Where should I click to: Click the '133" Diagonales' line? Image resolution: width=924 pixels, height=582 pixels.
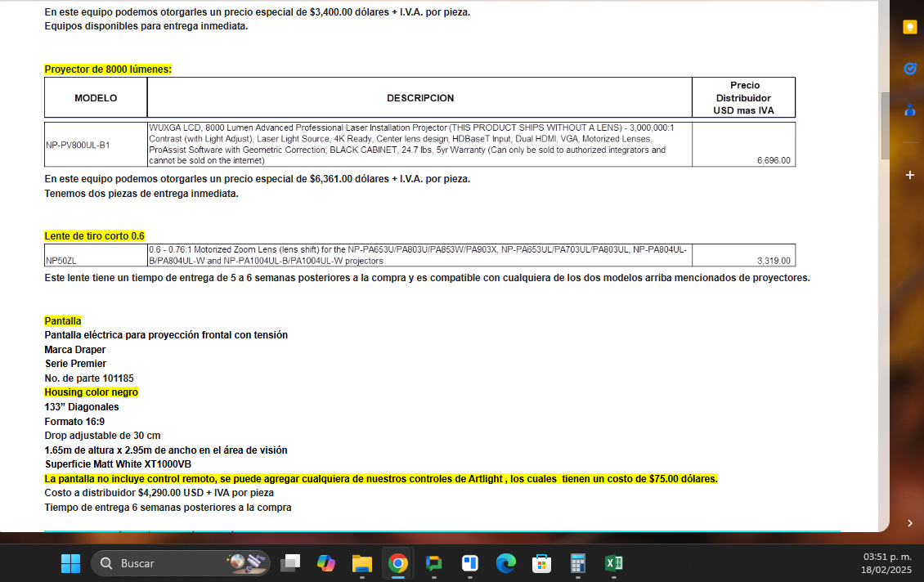coord(81,407)
